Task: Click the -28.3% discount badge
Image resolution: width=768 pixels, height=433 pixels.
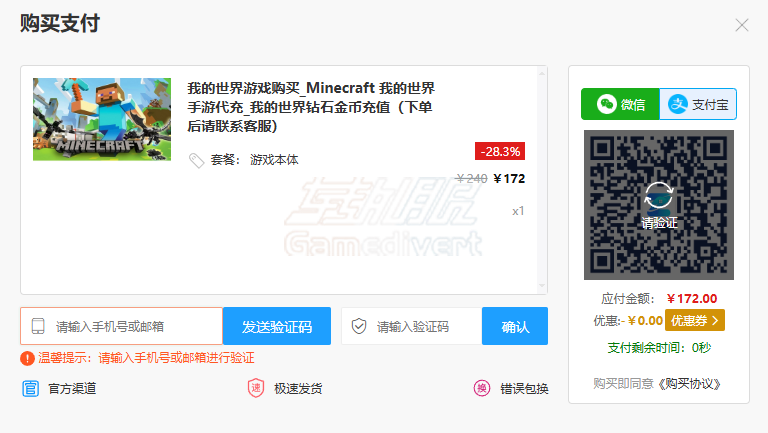Action: (x=500, y=151)
